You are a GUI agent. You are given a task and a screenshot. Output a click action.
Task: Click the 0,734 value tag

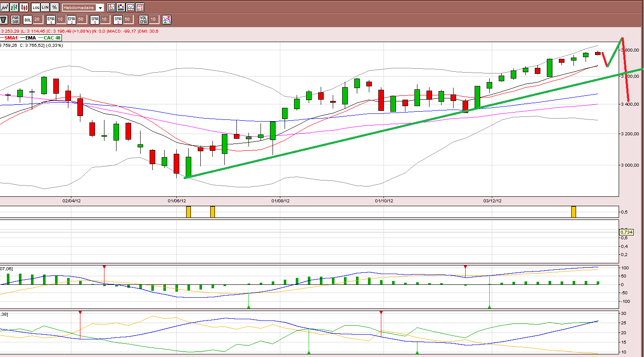coord(626,232)
